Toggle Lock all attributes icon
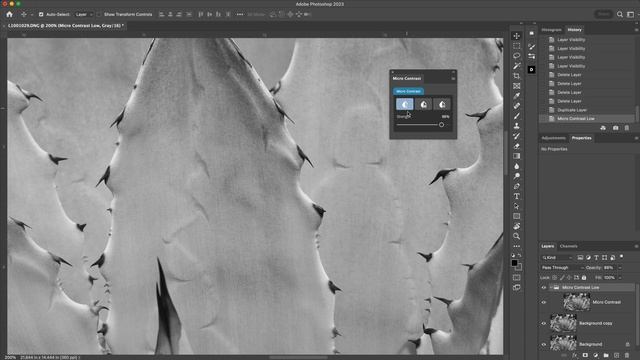 (584, 278)
